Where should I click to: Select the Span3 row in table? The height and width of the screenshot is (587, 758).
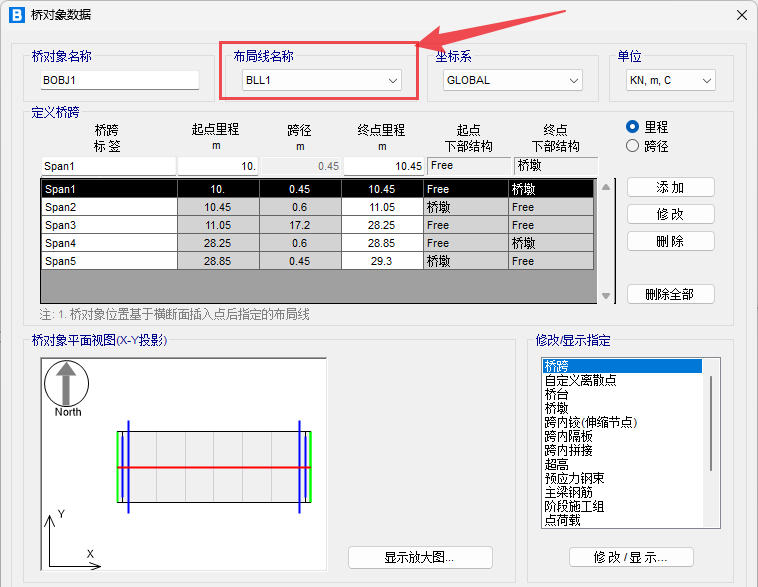click(x=108, y=225)
